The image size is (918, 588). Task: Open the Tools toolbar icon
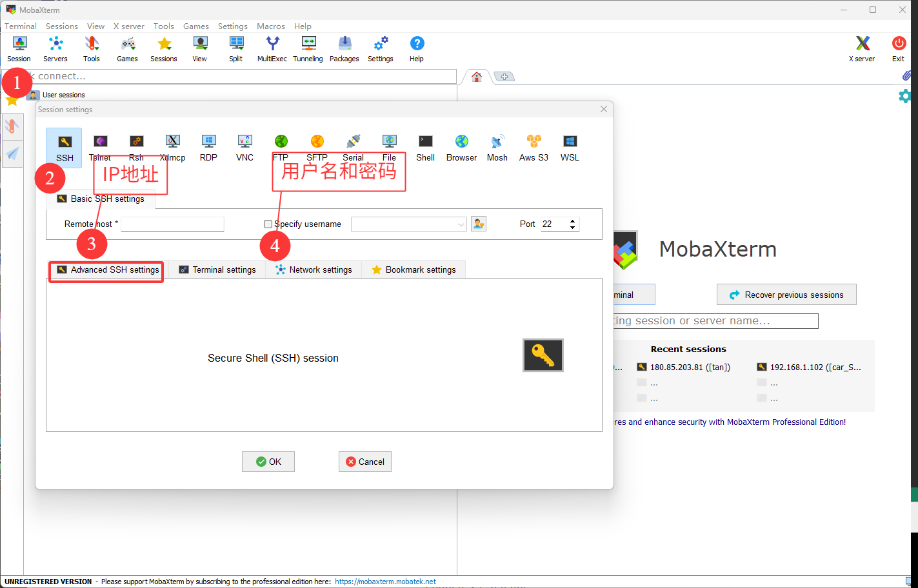click(x=92, y=49)
